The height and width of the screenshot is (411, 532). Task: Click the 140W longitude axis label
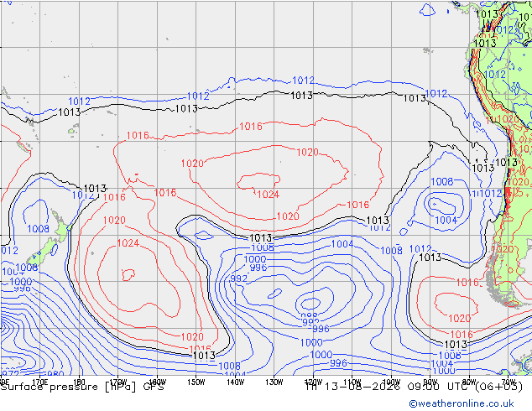coord(235,382)
